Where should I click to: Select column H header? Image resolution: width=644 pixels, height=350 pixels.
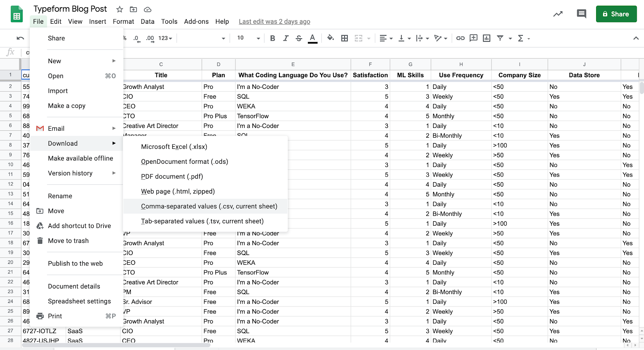pos(461,64)
